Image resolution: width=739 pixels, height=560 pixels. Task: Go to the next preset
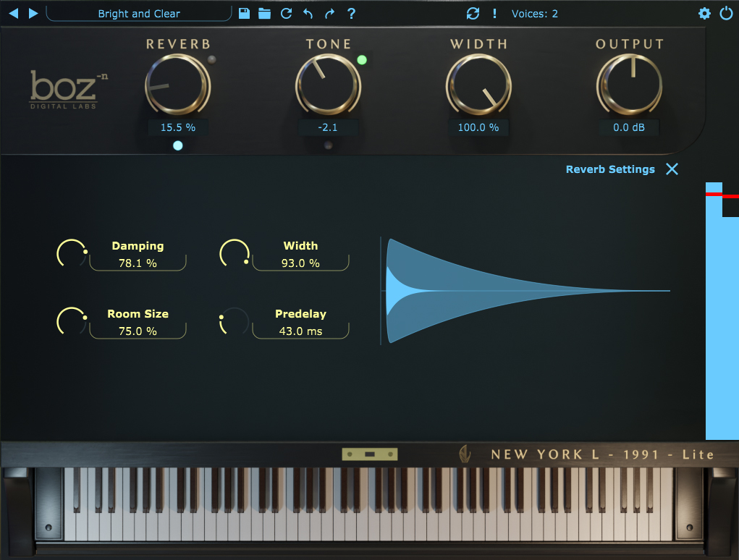point(33,13)
